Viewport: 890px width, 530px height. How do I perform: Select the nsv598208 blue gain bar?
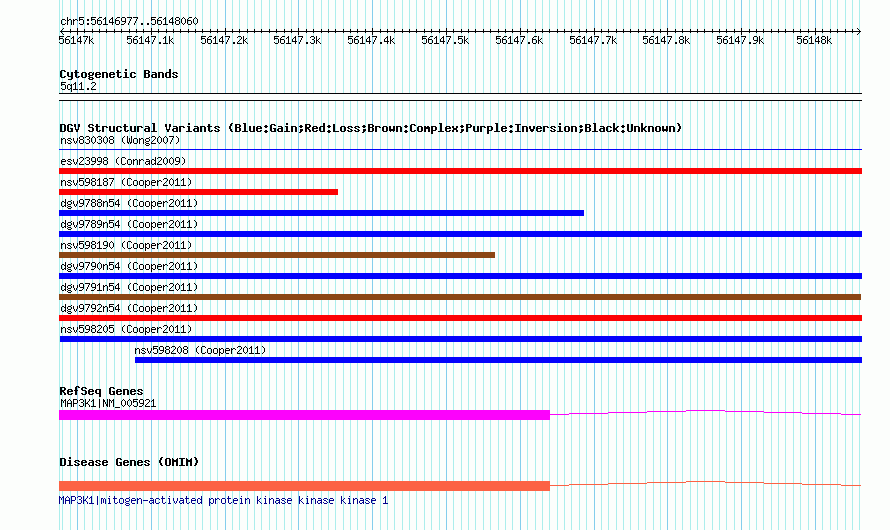pos(498,360)
